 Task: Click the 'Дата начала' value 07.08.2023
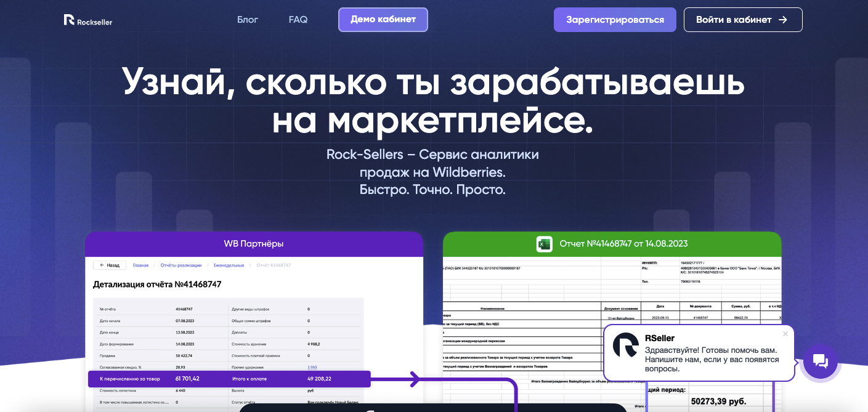pos(185,321)
